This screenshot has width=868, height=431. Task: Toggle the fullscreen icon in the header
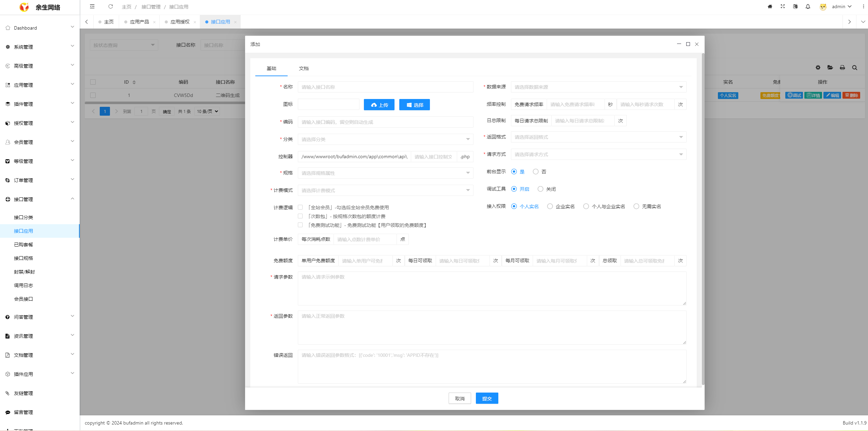(783, 6)
